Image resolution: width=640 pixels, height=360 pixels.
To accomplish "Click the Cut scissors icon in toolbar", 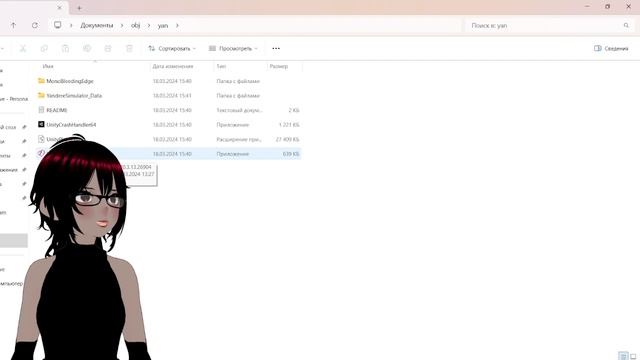I will pyautogui.click(x=23, y=49).
